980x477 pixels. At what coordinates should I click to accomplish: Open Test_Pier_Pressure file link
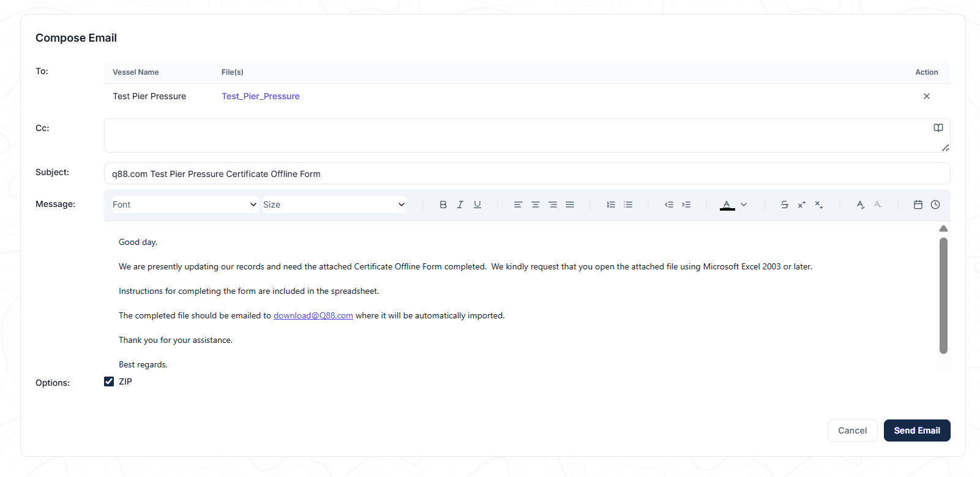[261, 96]
